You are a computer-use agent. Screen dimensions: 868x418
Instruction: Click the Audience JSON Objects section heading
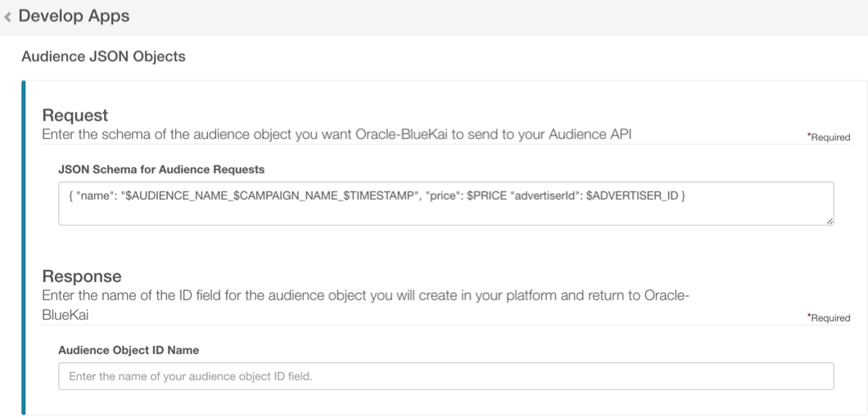pos(103,56)
